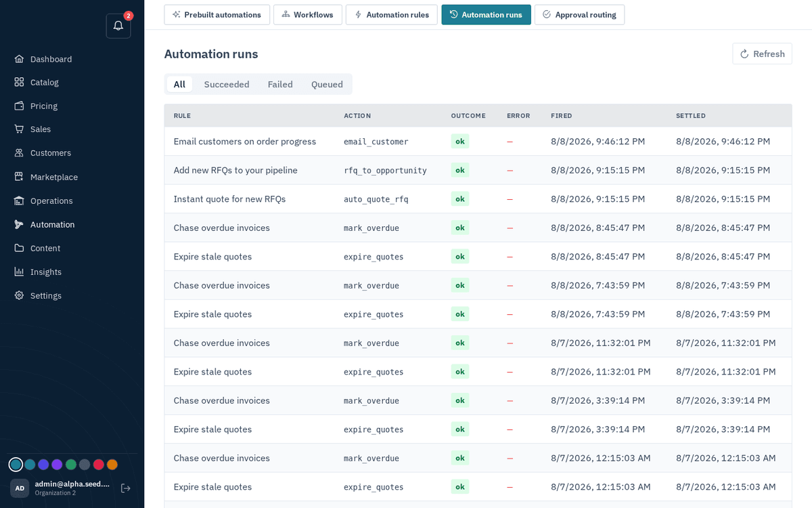Open Settings via the gear icon

[x=19, y=295]
